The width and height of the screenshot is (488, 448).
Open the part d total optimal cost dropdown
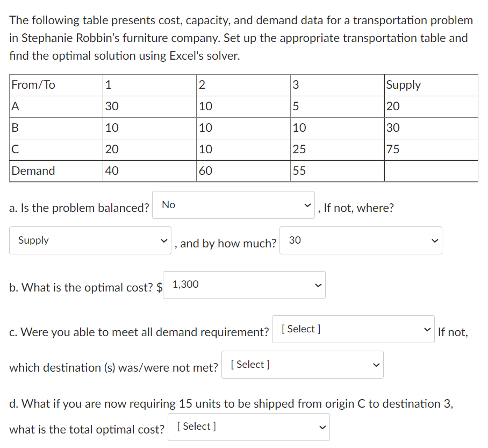tap(248, 426)
